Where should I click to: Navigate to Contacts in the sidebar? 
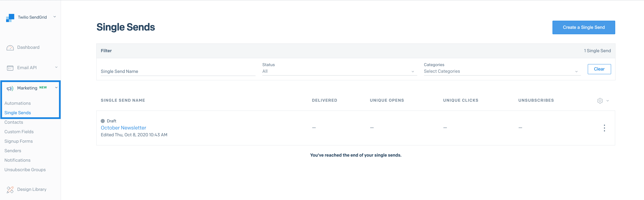(x=14, y=122)
